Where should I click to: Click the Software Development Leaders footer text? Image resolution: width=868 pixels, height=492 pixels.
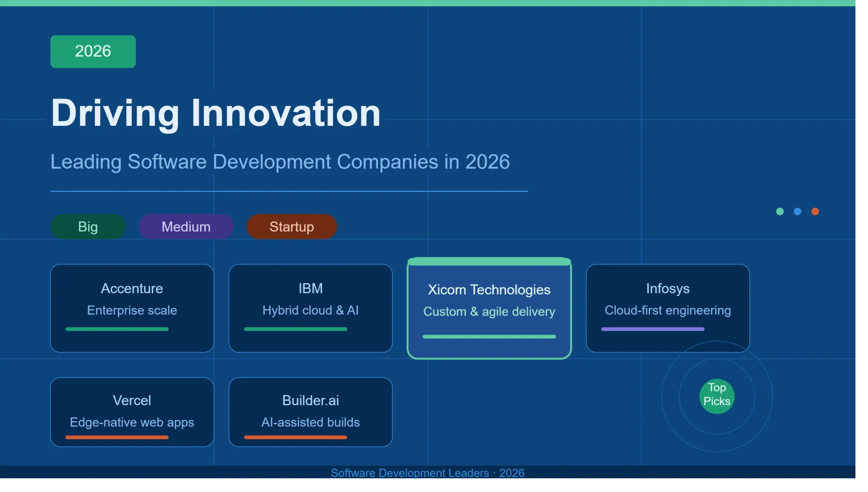click(427, 473)
